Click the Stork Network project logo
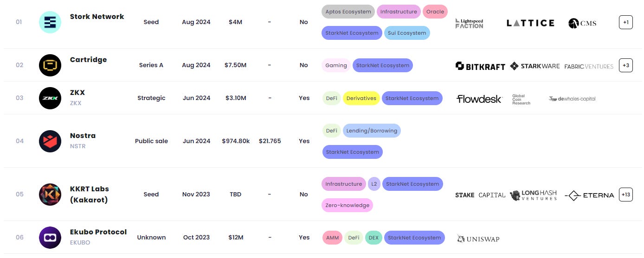Image resolution: width=644 pixels, height=258 pixels. 50,22
